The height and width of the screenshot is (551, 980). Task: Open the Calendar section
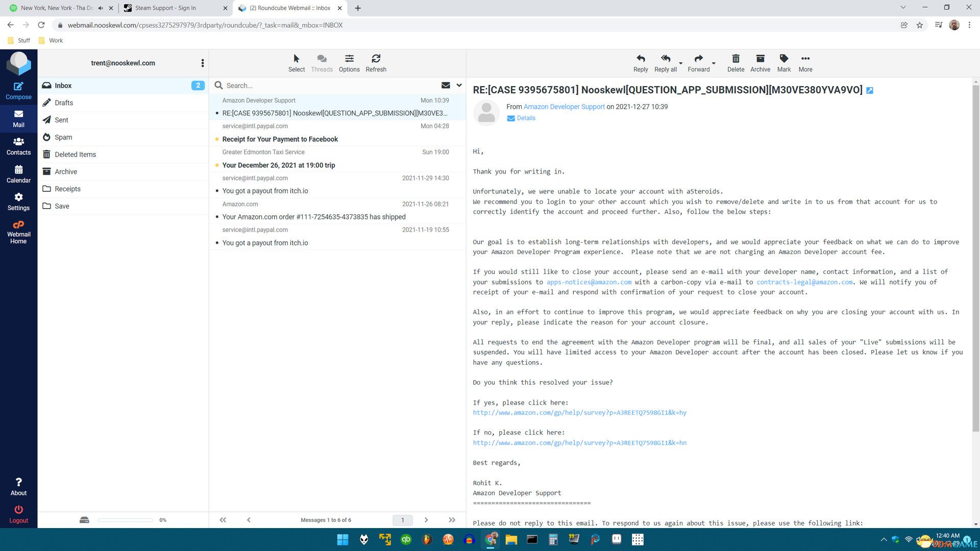click(x=18, y=174)
